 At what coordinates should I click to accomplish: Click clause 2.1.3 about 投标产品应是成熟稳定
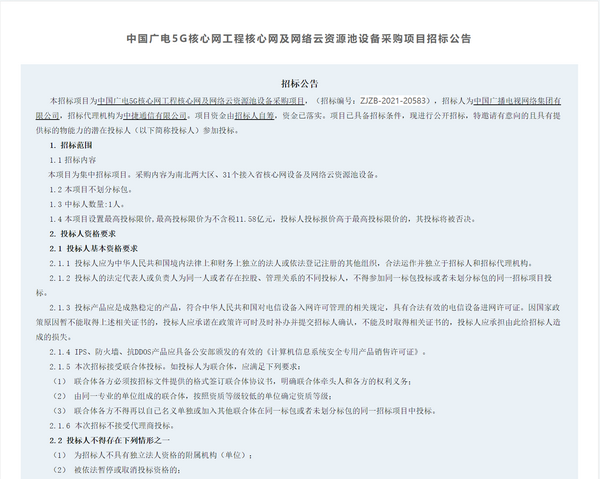pyautogui.click(x=298, y=322)
